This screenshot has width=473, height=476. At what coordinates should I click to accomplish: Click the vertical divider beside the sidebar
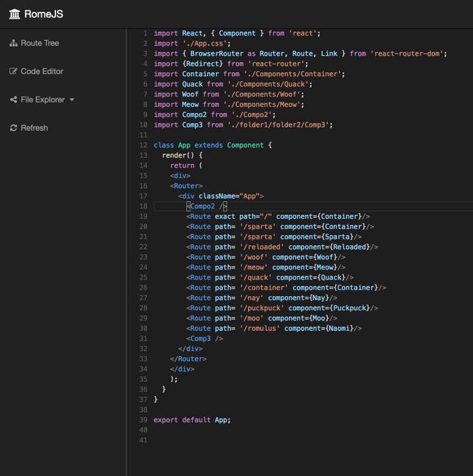point(126,251)
